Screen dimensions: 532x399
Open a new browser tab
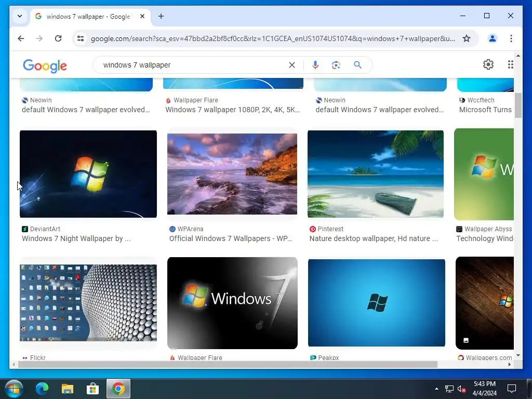point(161,16)
